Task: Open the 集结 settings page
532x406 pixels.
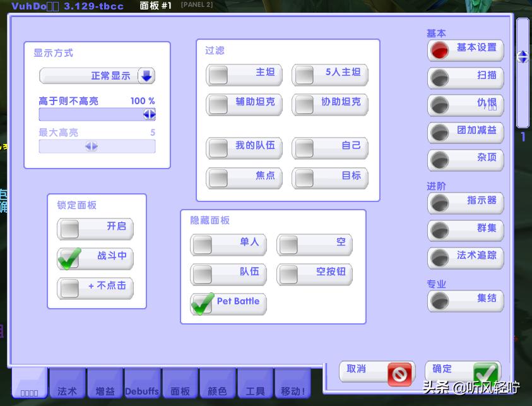Action: click(x=465, y=301)
